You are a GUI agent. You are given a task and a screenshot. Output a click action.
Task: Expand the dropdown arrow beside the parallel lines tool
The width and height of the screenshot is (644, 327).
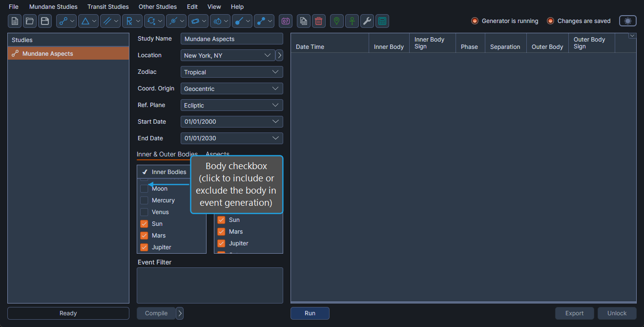click(117, 21)
